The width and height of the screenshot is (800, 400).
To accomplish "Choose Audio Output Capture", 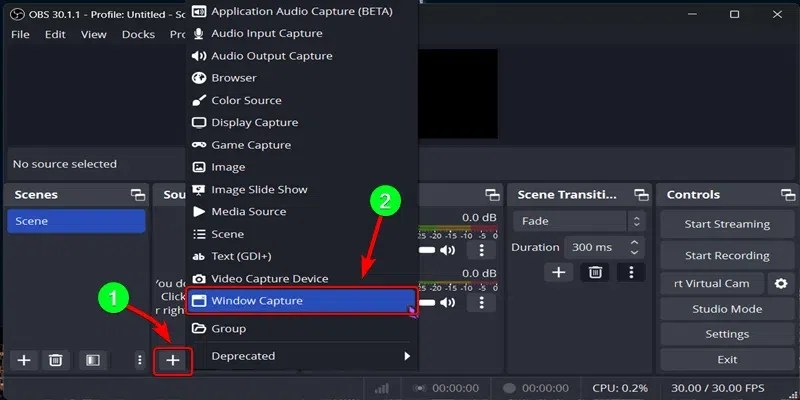I will 302,56.
